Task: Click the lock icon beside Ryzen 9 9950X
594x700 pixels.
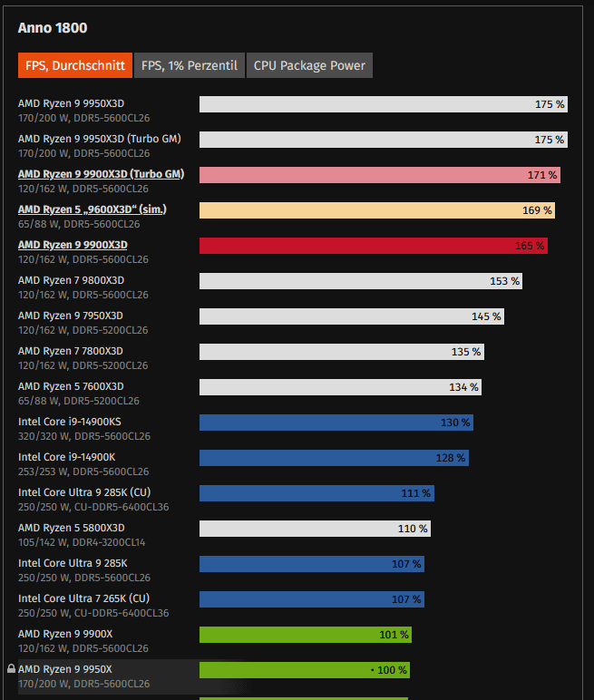Action: [11, 668]
